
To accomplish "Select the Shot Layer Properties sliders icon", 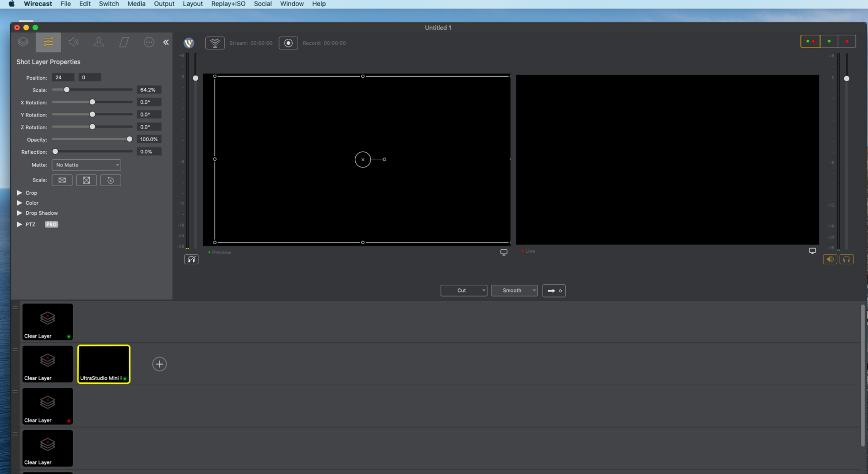I will pyautogui.click(x=48, y=42).
